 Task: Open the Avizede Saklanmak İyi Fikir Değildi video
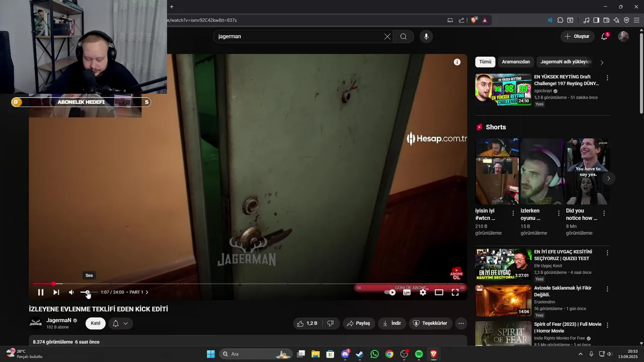coord(562,291)
